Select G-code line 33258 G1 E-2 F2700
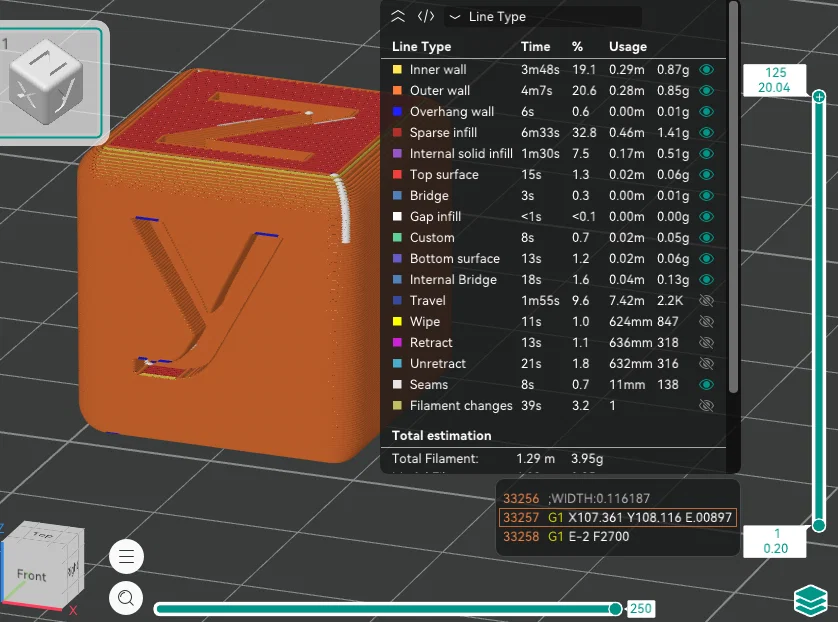The height and width of the screenshot is (622, 838). pyautogui.click(x=617, y=537)
